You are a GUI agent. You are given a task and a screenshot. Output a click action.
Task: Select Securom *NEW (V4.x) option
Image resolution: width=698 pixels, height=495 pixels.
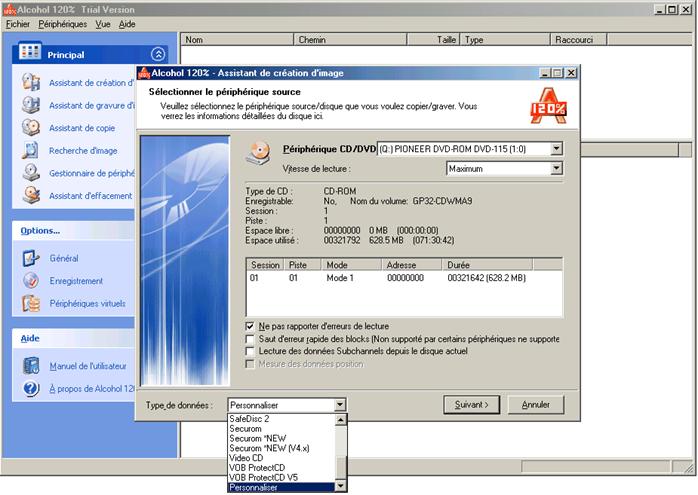pyautogui.click(x=281, y=448)
